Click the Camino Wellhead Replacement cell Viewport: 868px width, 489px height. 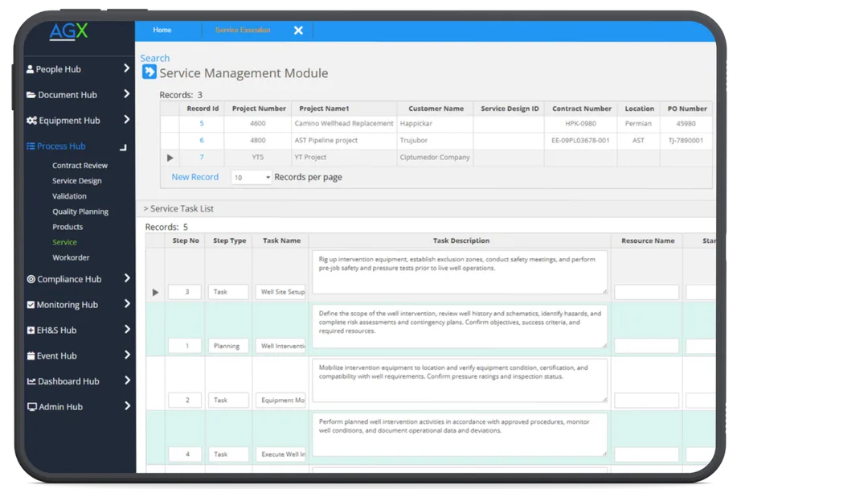pyautogui.click(x=344, y=124)
